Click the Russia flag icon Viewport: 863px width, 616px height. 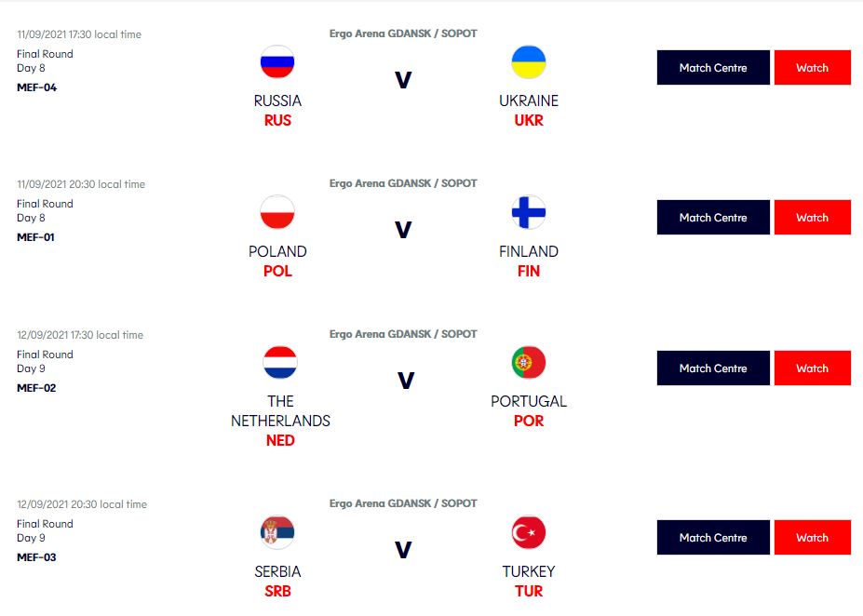point(277,61)
